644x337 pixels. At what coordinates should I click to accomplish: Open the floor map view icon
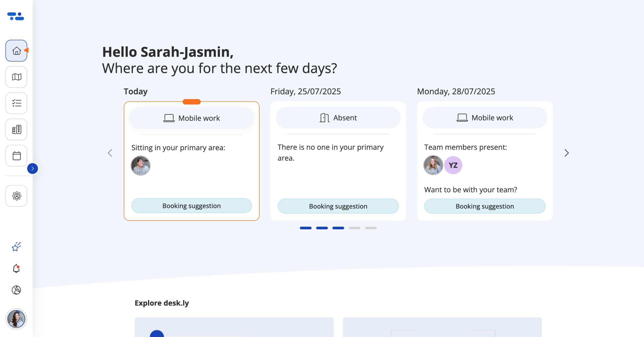click(16, 77)
